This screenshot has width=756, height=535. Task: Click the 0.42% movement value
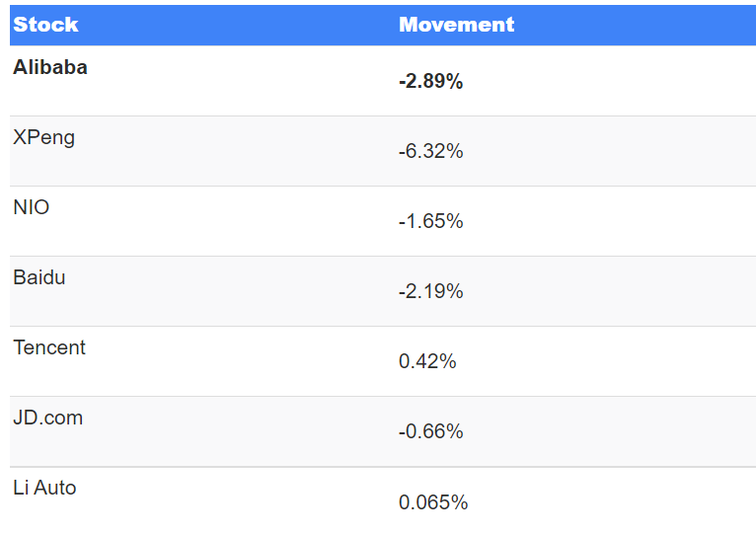[427, 362]
